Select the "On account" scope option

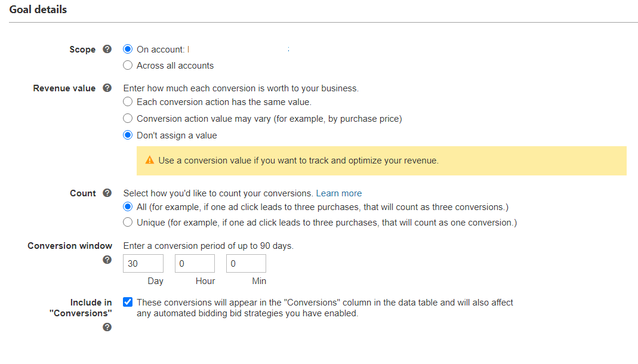(x=127, y=49)
